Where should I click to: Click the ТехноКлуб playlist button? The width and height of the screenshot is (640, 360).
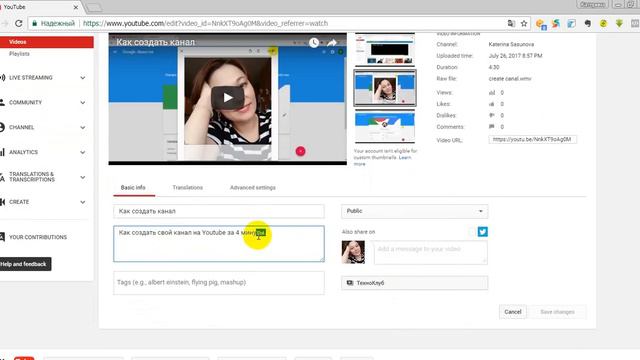pyautogui.click(x=414, y=282)
